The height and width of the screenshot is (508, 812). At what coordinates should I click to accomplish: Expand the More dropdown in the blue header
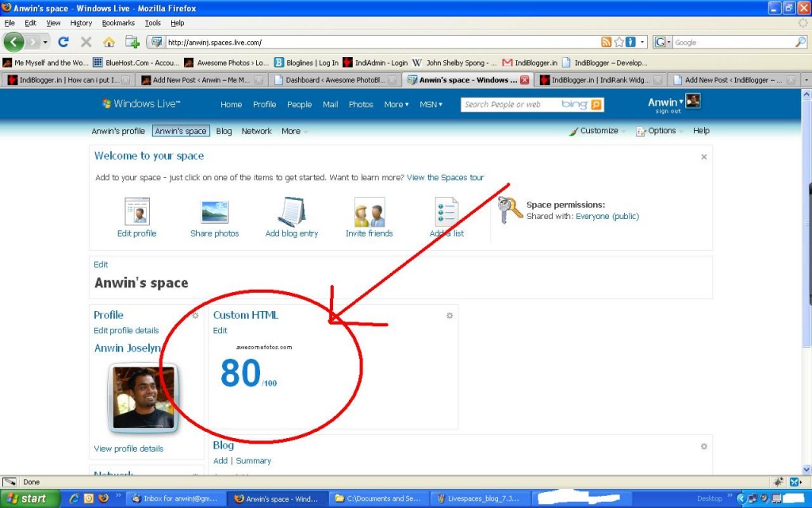396,104
